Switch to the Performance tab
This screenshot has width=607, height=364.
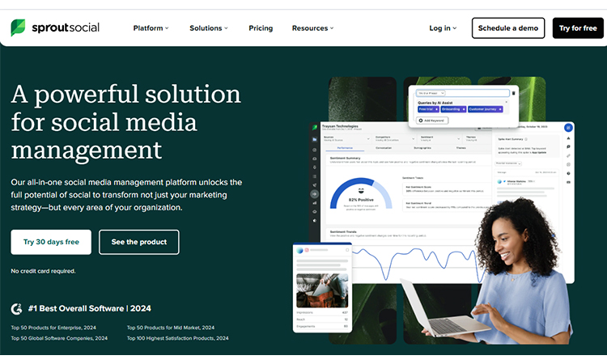[x=345, y=148]
